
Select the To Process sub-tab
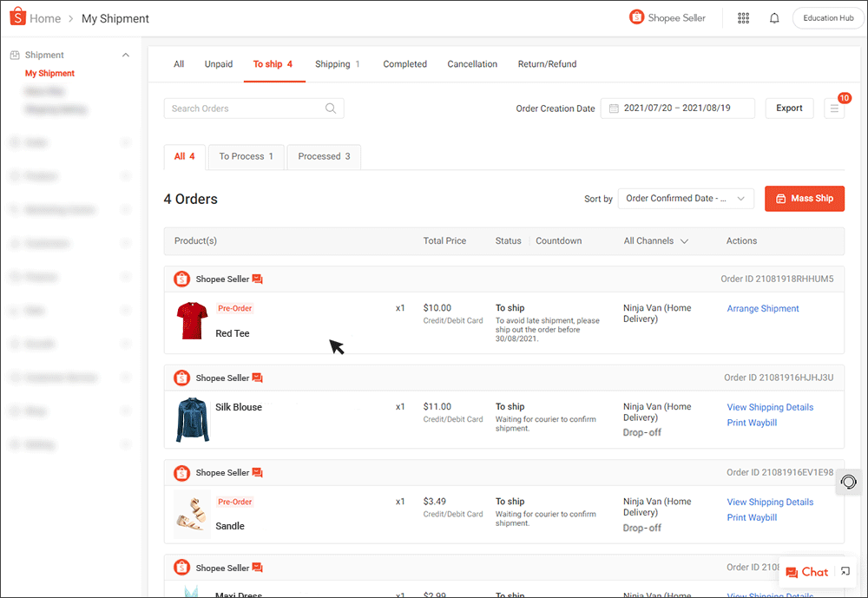pos(246,156)
